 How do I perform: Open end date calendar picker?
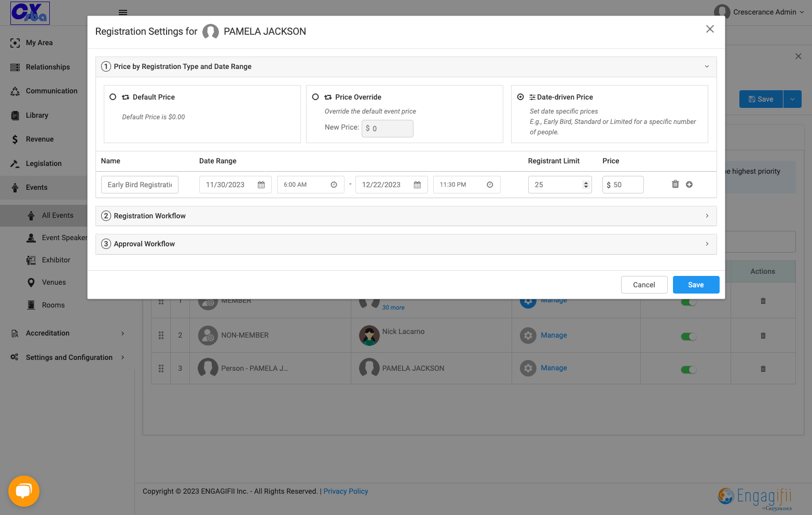pos(417,185)
